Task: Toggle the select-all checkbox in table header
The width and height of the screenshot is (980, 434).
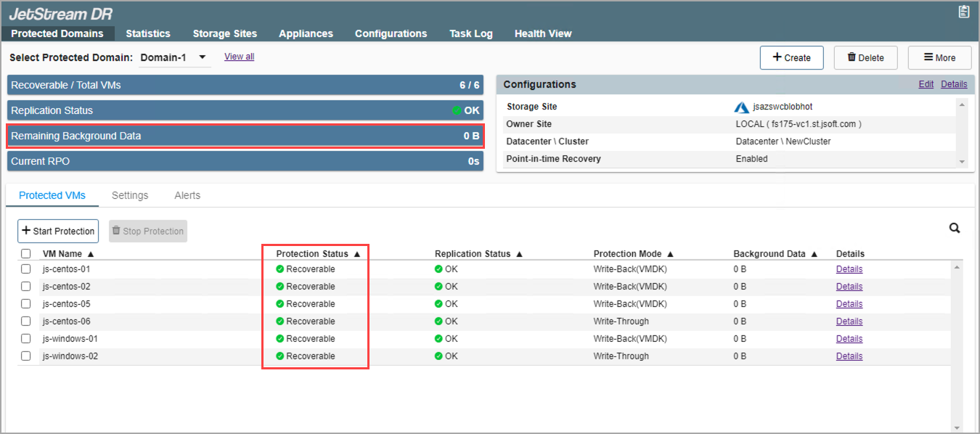Action: pos(26,254)
